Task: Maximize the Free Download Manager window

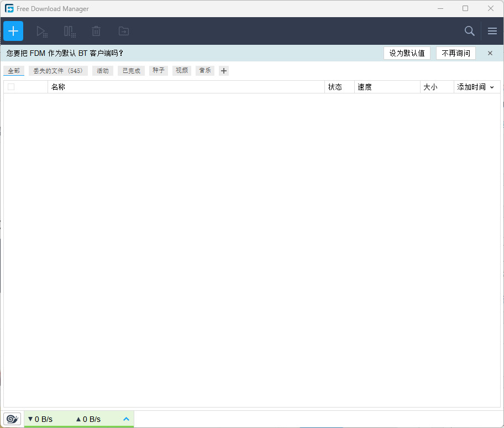Action: click(465, 8)
